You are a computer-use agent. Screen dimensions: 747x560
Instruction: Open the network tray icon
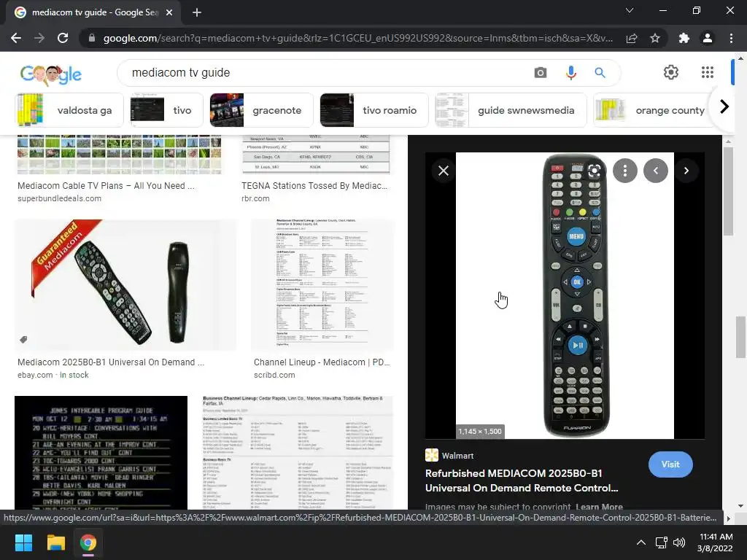(661, 542)
